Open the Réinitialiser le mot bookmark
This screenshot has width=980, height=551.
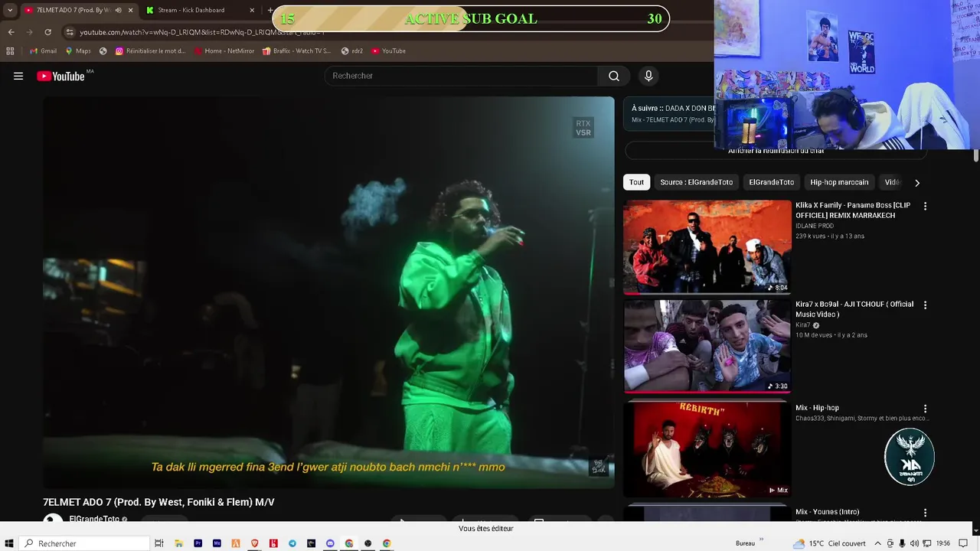(151, 51)
